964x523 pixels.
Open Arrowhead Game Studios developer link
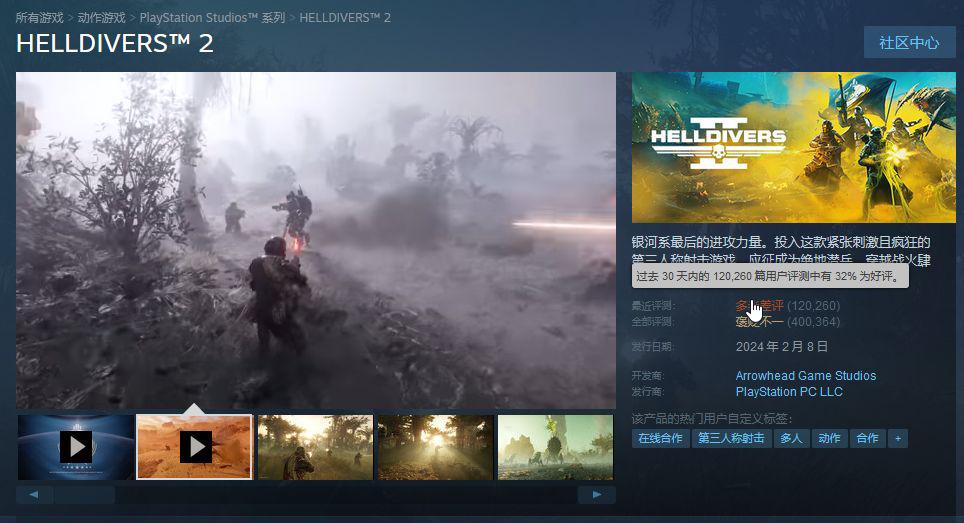806,376
